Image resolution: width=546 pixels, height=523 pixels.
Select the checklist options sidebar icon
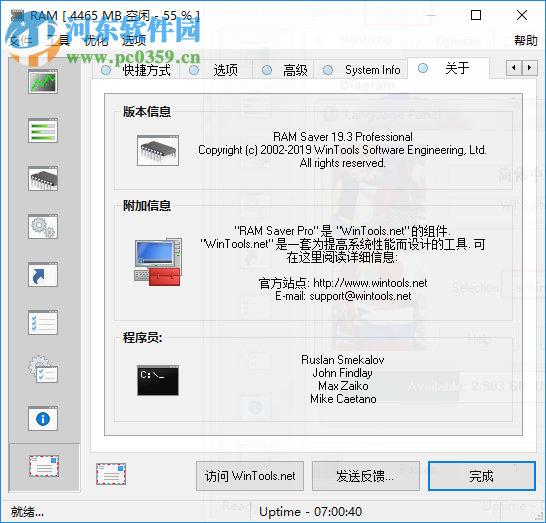click(x=43, y=323)
